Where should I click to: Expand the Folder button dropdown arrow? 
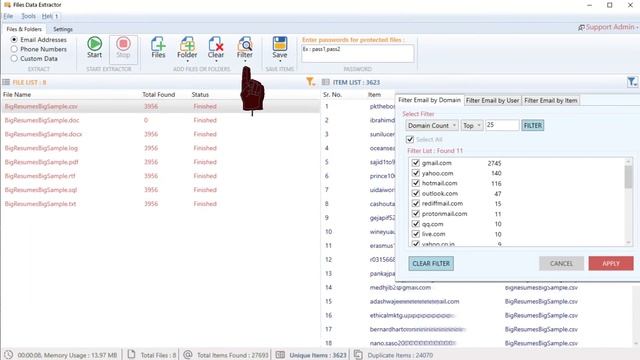point(187,61)
